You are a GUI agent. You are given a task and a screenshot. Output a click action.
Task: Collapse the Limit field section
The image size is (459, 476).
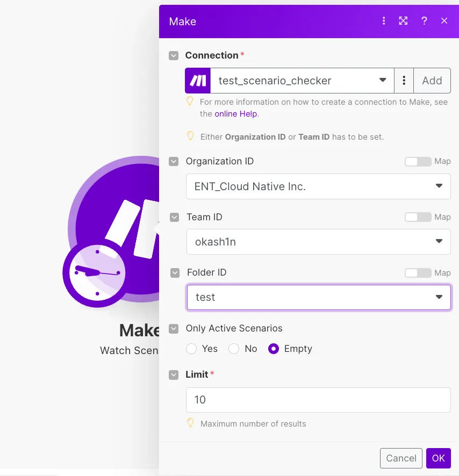point(174,374)
